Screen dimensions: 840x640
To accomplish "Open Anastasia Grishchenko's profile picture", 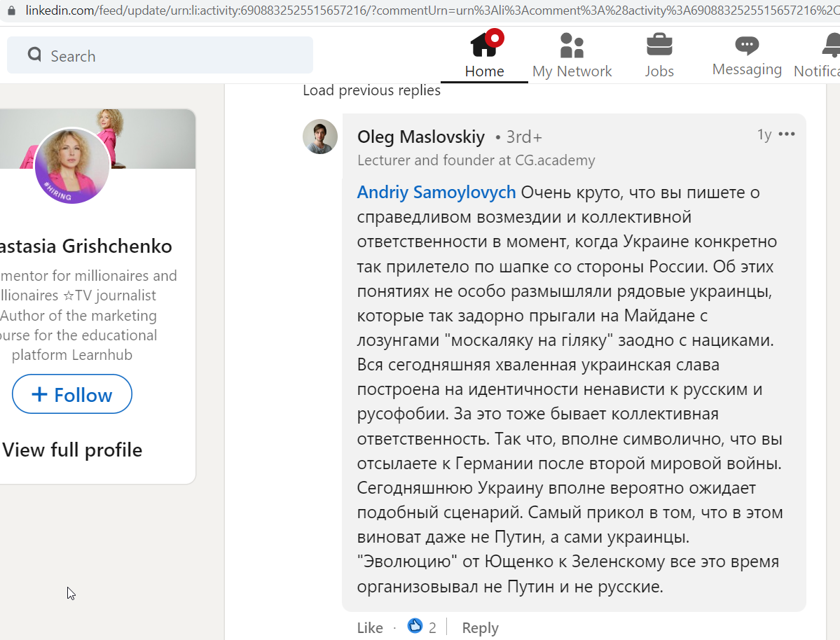I will 72,166.
